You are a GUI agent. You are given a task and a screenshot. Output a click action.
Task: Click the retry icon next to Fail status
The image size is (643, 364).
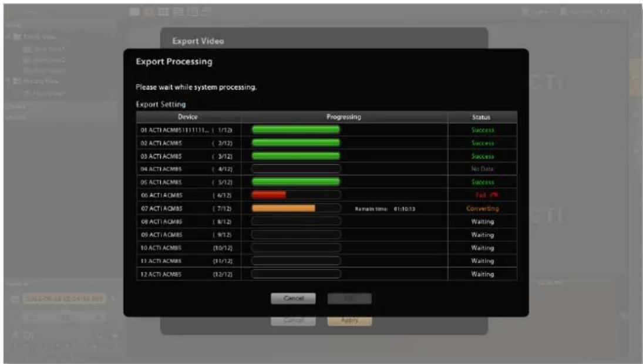(494, 195)
